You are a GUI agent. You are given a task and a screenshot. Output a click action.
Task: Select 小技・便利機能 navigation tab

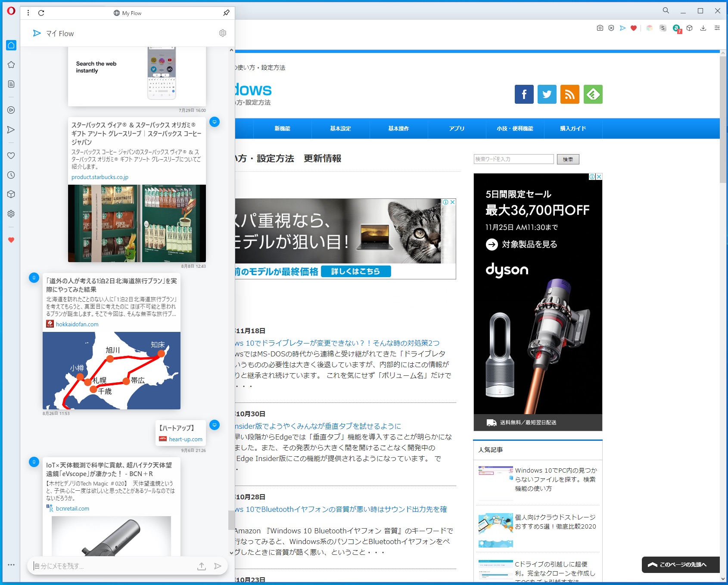tap(515, 128)
